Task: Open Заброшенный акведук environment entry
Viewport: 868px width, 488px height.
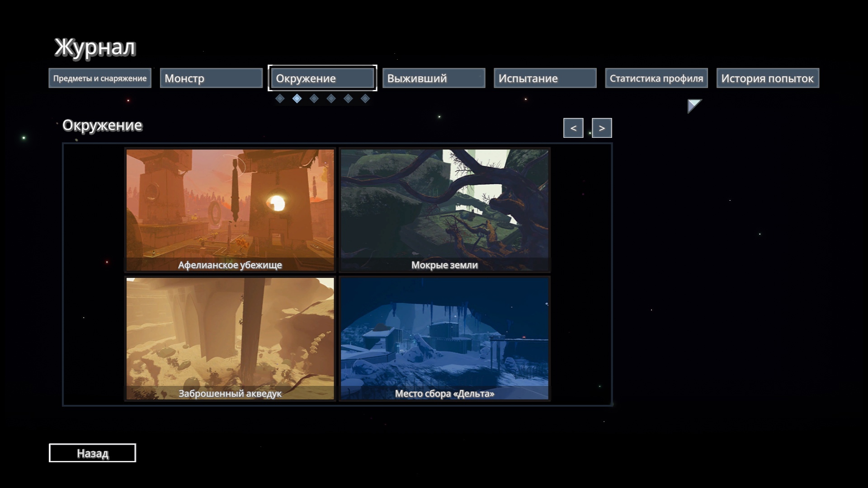Action: pyautogui.click(x=230, y=338)
